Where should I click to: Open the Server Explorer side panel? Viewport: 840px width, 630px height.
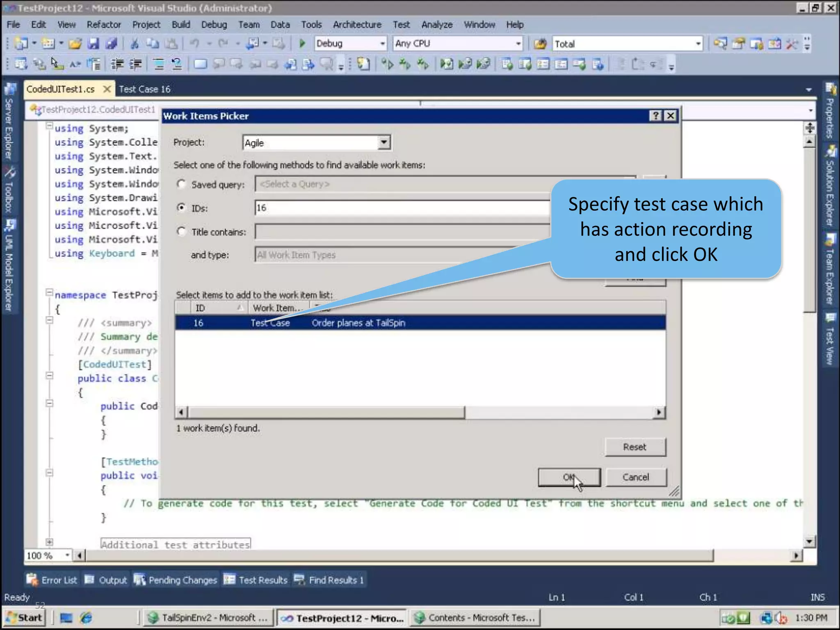pyautogui.click(x=9, y=121)
